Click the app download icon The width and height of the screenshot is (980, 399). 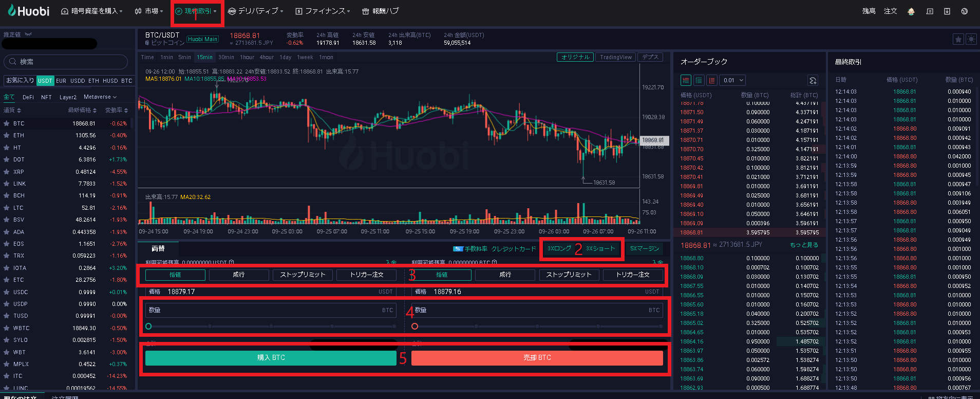tap(947, 11)
